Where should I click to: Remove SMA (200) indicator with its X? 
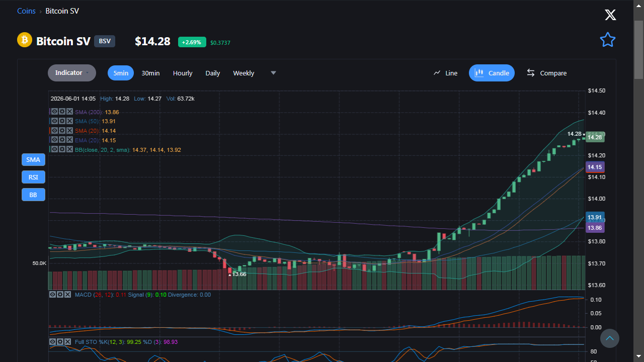coord(69,112)
